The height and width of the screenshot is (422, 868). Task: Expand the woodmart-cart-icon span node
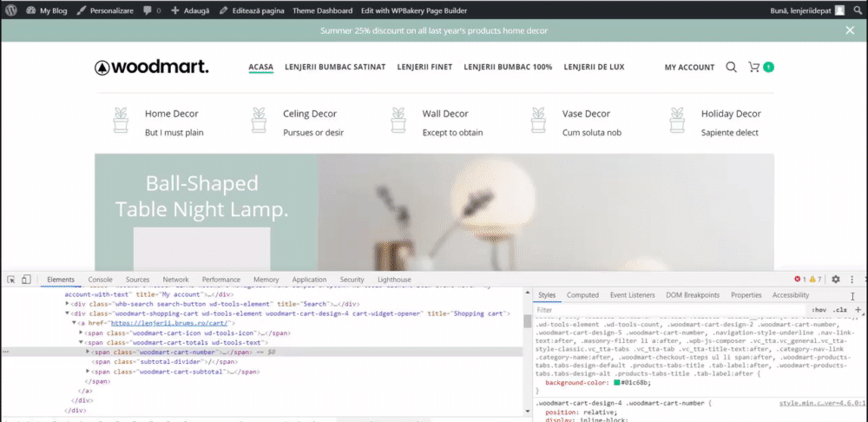tap(81, 333)
